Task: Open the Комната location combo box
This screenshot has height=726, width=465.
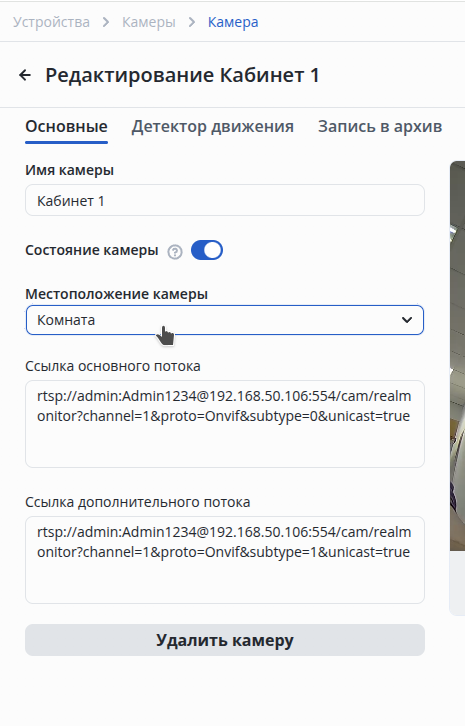Action: pos(225,320)
